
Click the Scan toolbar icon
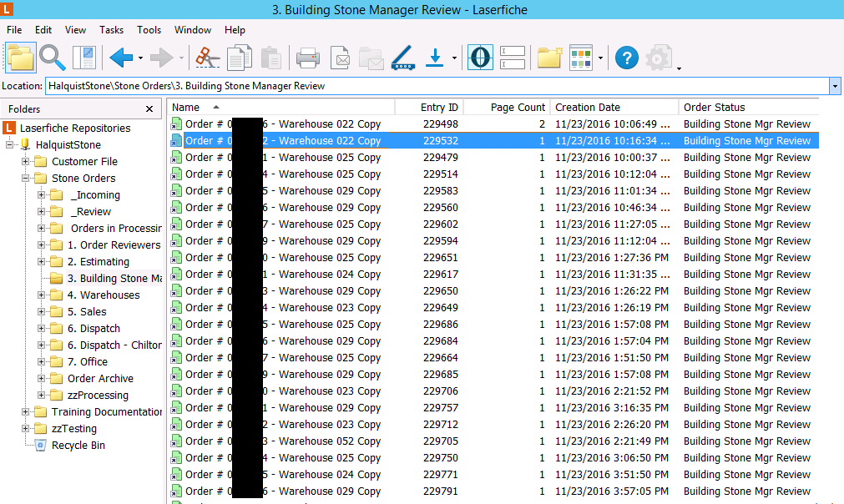403,58
